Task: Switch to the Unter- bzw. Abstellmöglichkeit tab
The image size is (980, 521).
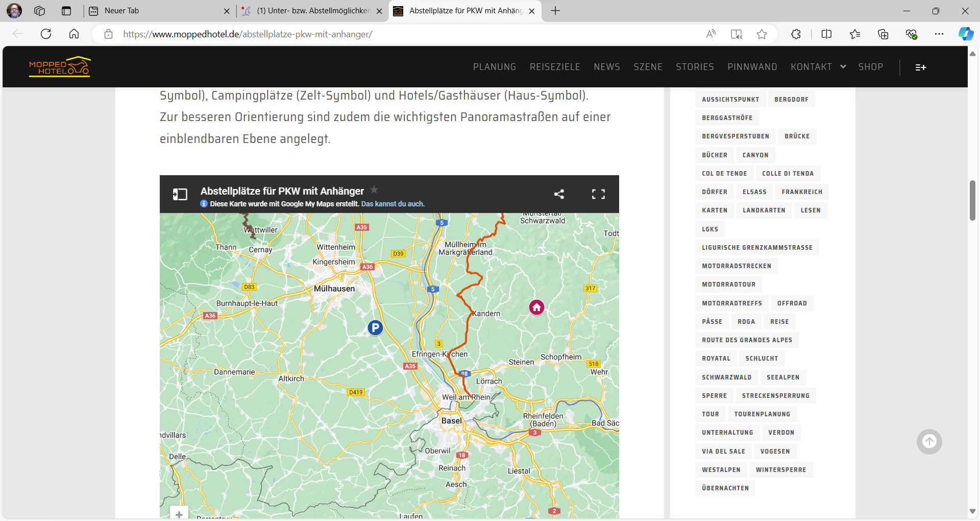Action: (x=312, y=11)
